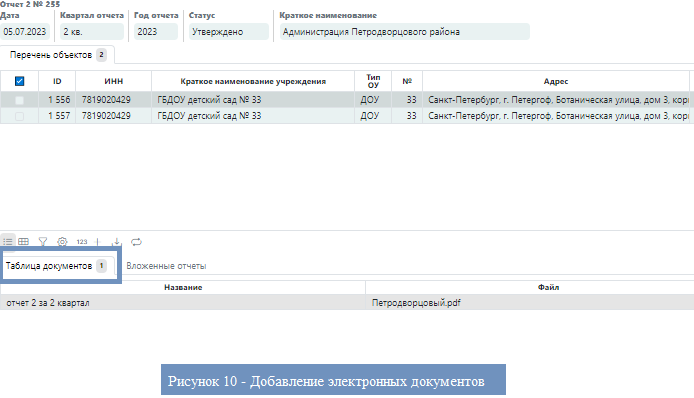The image size is (694, 398).
Task: Click ИНН 7819020429 in row 1 557
Action: [x=114, y=116]
